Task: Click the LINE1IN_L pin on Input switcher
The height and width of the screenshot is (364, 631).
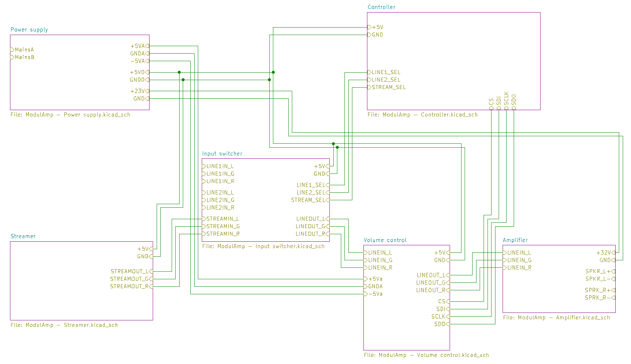Action: [x=220, y=166]
